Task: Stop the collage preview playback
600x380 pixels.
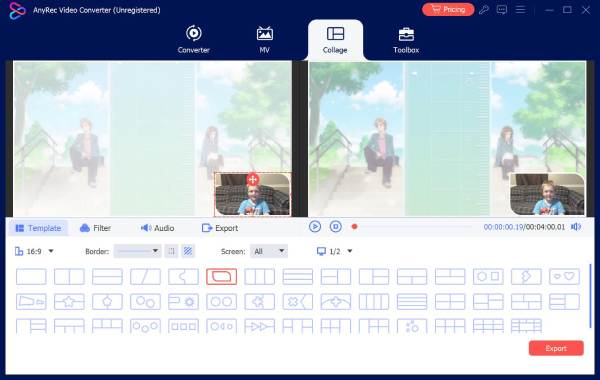Action: pos(336,227)
